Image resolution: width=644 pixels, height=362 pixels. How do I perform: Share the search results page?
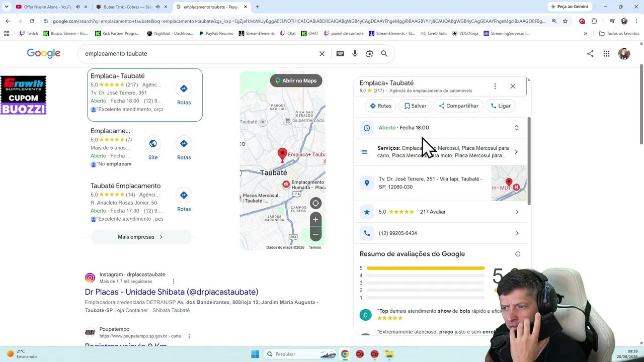click(x=590, y=54)
